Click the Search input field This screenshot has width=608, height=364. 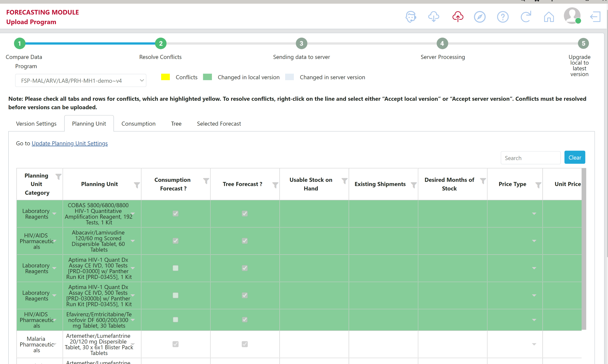[530, 158]
